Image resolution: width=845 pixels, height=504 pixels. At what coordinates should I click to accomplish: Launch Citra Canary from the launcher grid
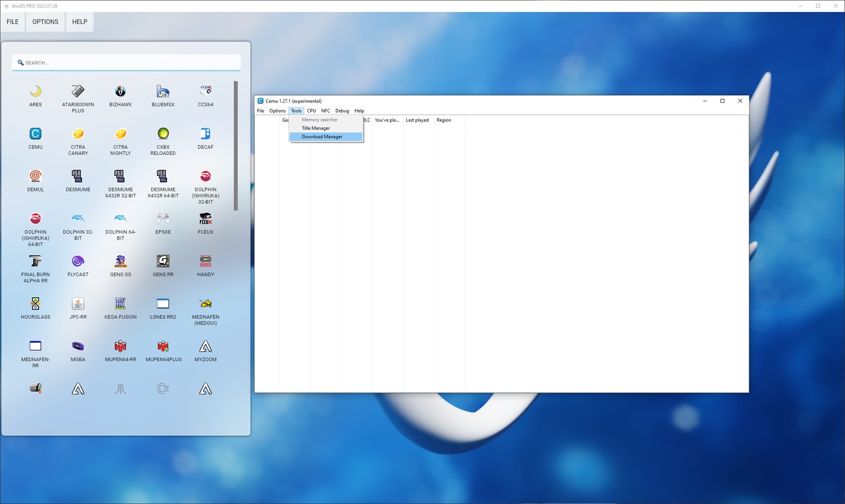pyautogui.click(x=78, y=134)
